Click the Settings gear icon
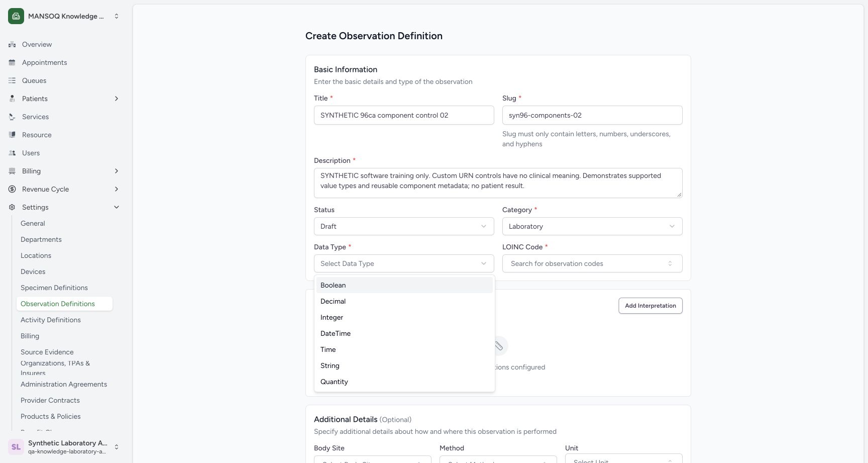The image size is (868, 463). [x=12, y=207]
